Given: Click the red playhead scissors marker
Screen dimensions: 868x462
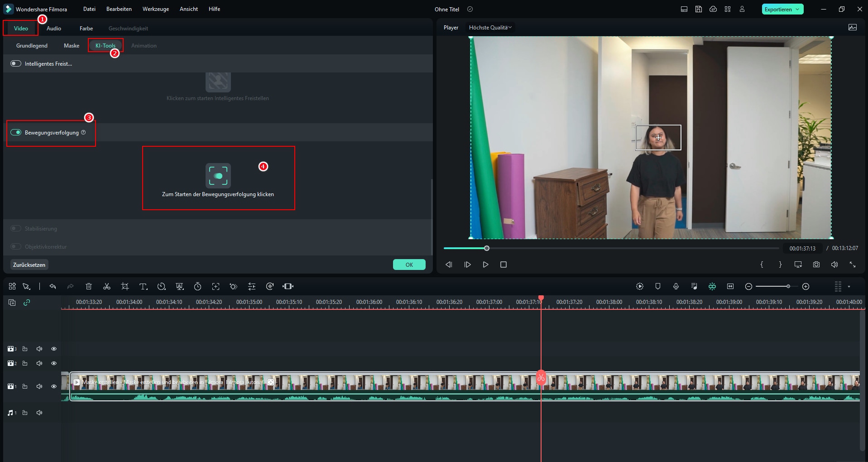Looking at the screenshot, I should (x=541, y=378).
